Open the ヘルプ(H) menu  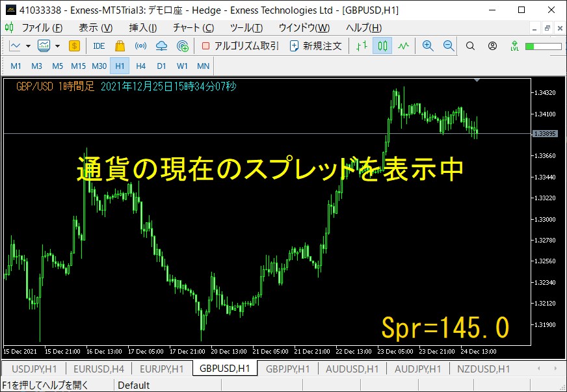(363, 27)
